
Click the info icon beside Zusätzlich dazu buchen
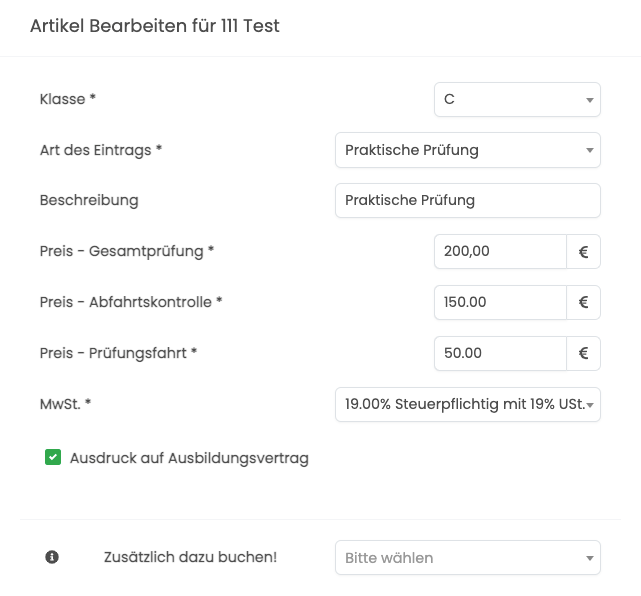point(52,557)
